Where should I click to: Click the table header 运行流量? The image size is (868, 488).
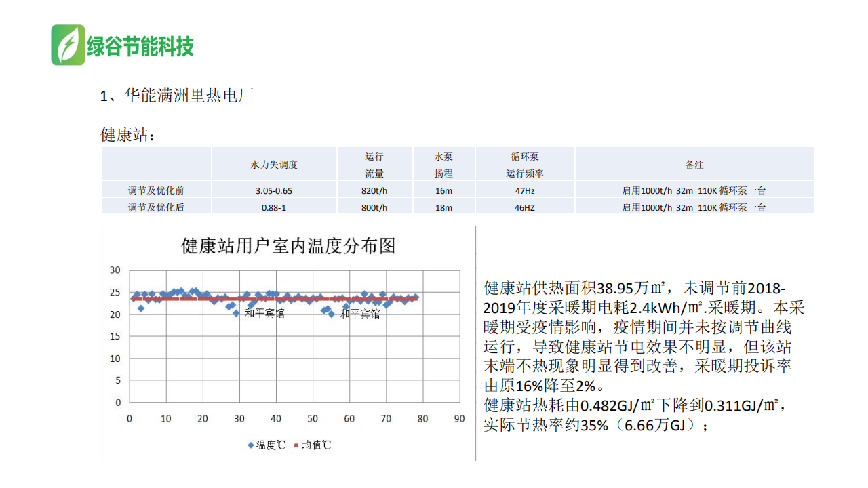(374, 165)
